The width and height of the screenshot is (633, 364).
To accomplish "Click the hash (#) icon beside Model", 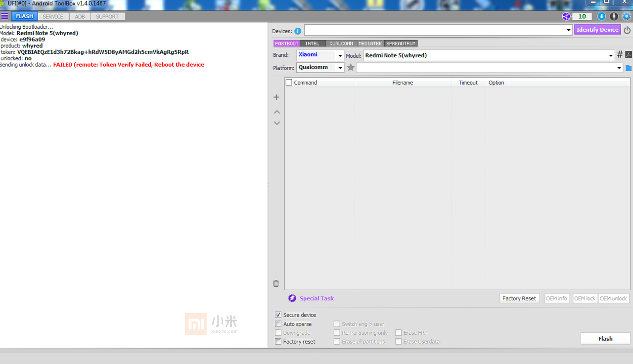I will click(620, 54).
